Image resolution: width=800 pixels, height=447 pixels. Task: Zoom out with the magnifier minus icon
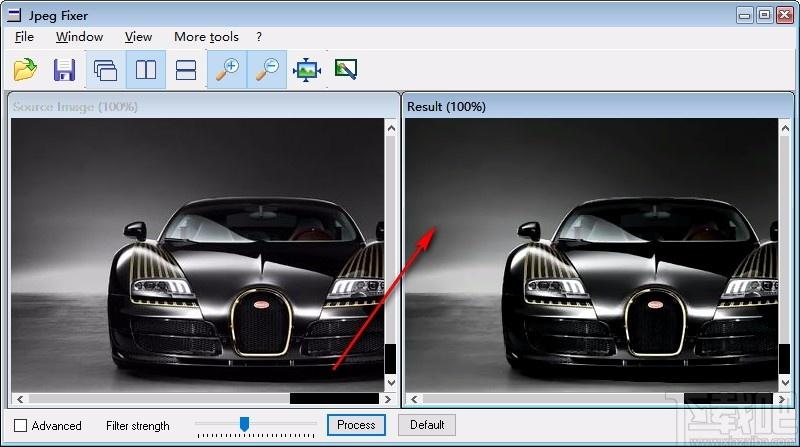click(267, 69)
